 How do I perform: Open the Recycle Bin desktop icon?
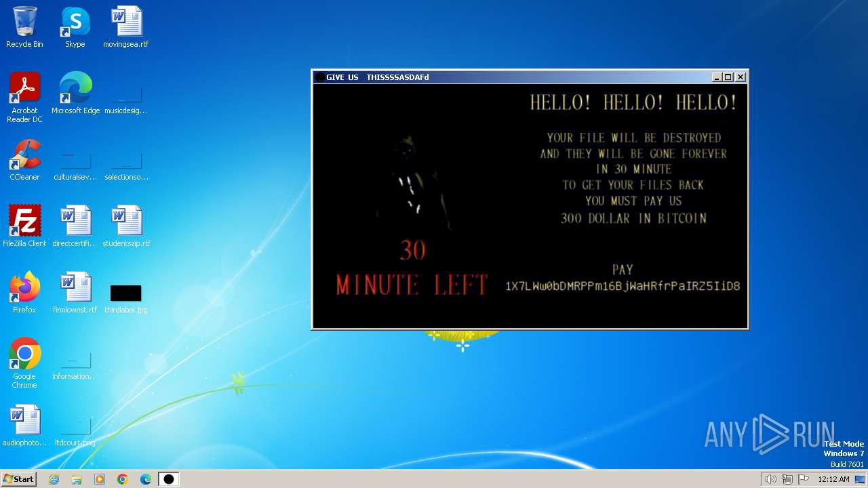coord(24,27)
